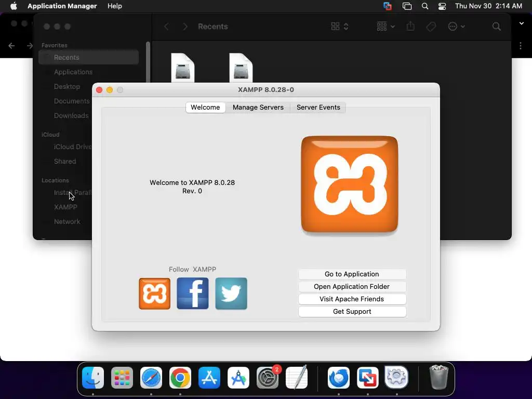Click the date and time display
532x399 pixels.
488,6
